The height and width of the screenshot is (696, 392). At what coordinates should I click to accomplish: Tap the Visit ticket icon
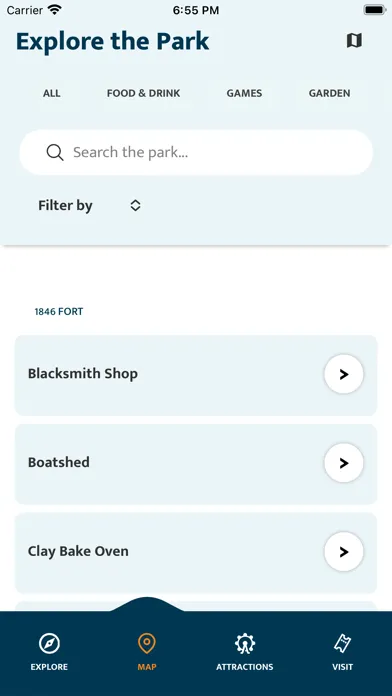(x=342, y=644)
